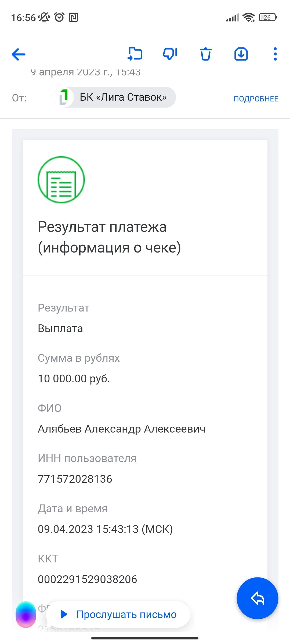
Task: Expand sender details via ПОДРОБНЕЕ
Action: coord(256,99)
